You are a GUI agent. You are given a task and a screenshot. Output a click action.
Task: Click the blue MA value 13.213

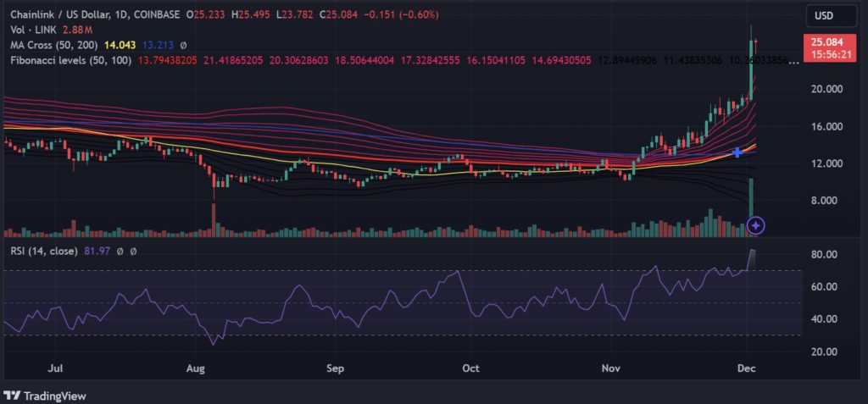[x=159, y=45]
